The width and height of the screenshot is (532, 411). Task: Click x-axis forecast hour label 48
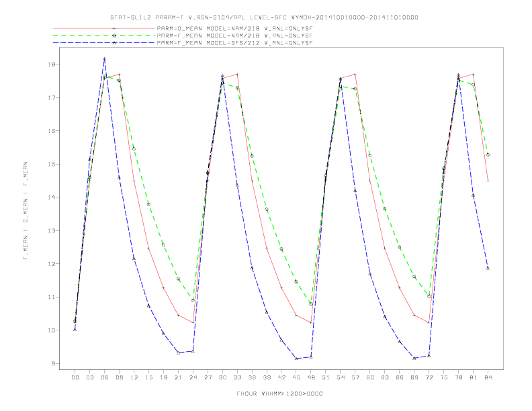311,377
